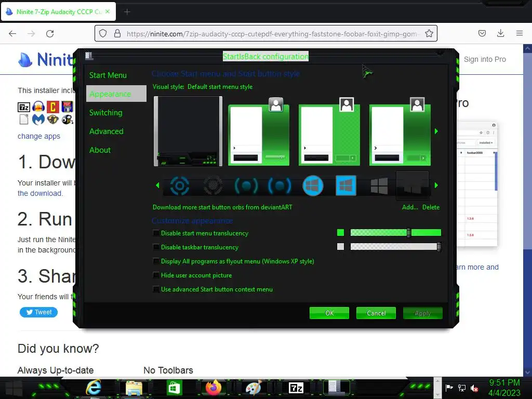
Task: Open a new Firefox tab
Action: 127,12
